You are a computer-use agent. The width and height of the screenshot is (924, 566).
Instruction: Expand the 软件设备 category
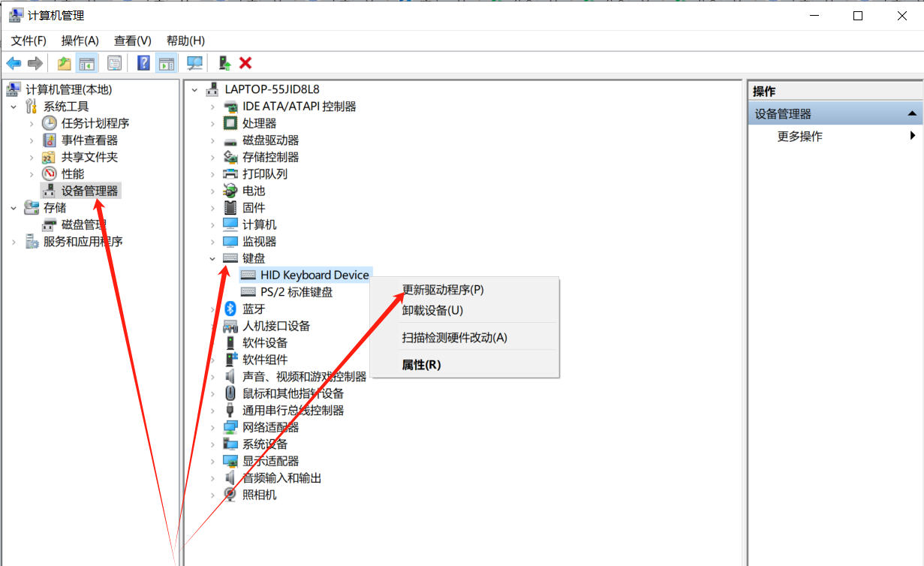(x=212, y=343)
